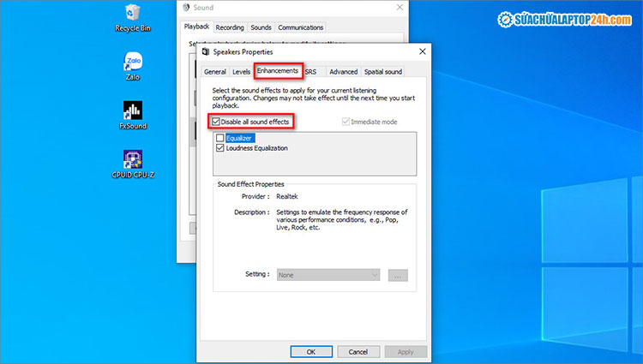The image size is (643, 364).
Task: Open the Communications tab in Sound window
Action: point(300,27)
